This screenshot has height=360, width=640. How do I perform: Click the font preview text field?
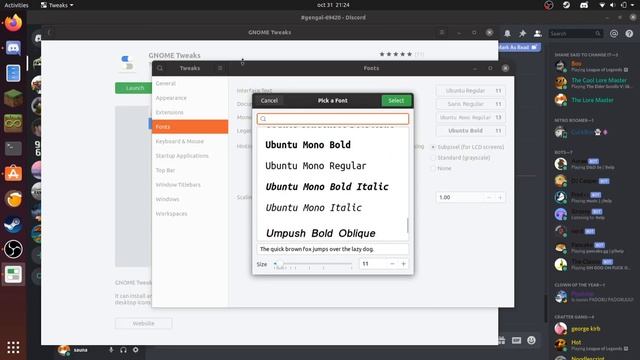click(333, 249)
